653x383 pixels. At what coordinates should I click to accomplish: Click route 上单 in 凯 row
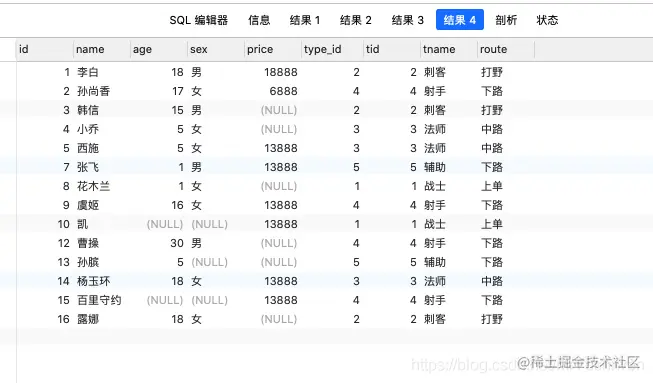(x=492, y=224)
